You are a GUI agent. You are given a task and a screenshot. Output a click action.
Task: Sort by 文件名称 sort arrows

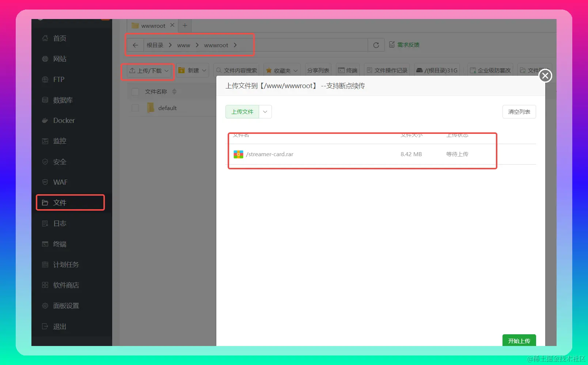click(174, 91)
